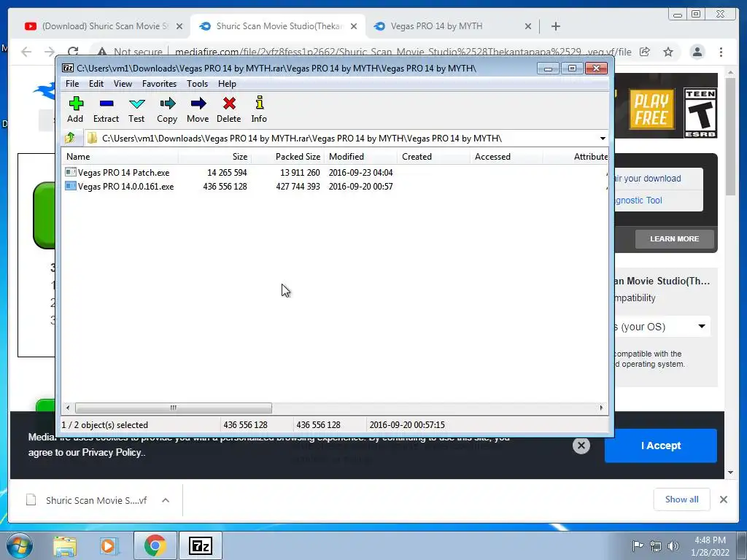Expand the 7-Zip path history dropdown

click(603, 139)
